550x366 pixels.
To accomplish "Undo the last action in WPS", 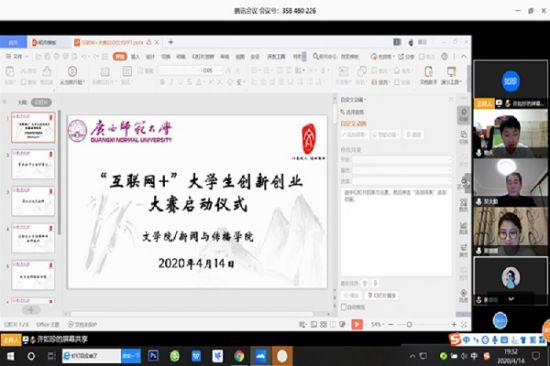I will (x=84, y=56).
